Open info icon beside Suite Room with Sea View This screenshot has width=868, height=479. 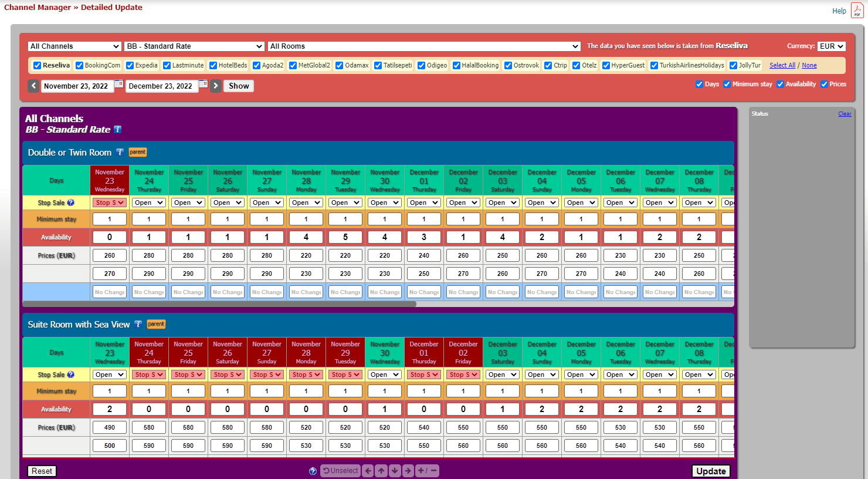(138, 324)
